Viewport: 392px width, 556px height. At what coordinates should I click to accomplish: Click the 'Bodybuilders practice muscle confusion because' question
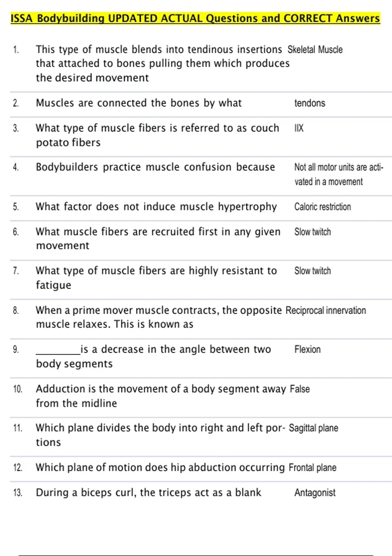pos(155,167)
